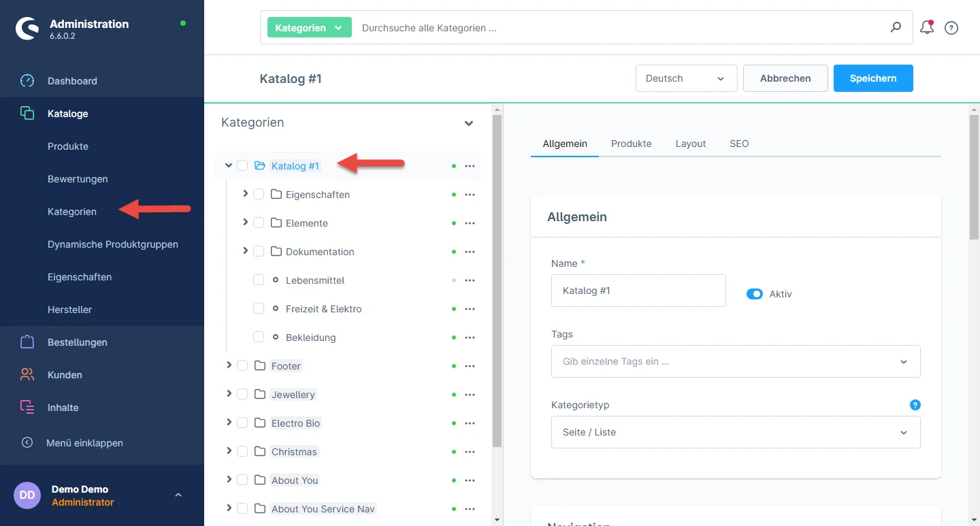
Task: Open the three-dot menu for Footer
Action: (x=470, y=366)
